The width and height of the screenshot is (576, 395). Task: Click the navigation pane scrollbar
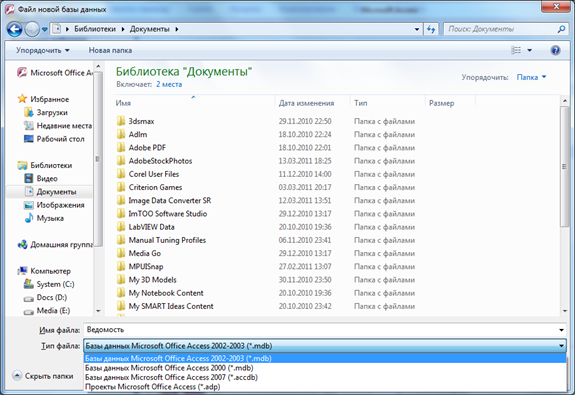pos(98,158)
